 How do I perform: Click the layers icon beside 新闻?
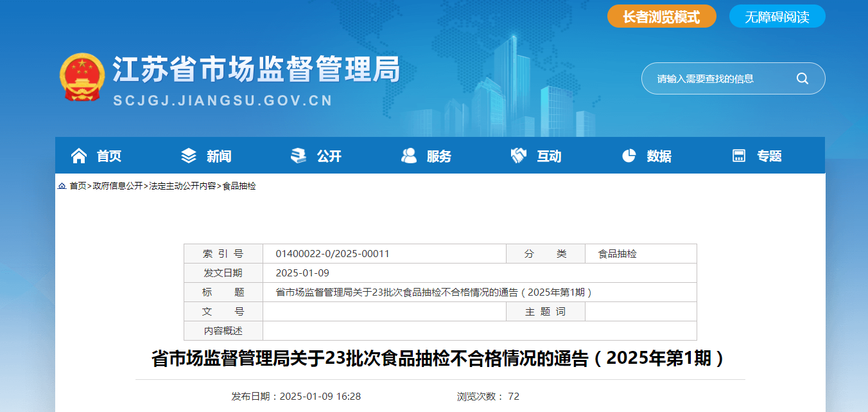(189, 156)
